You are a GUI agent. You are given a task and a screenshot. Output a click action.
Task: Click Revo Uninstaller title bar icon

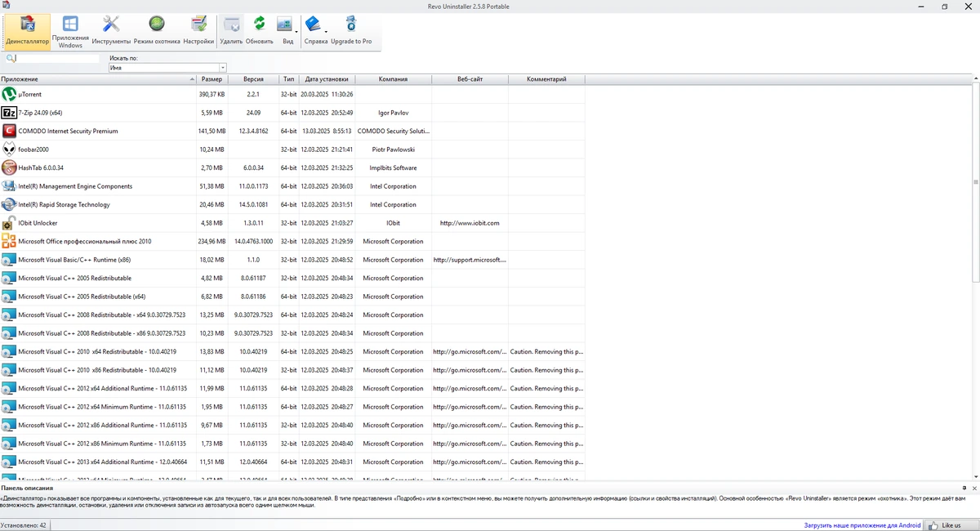pos(7,6)
